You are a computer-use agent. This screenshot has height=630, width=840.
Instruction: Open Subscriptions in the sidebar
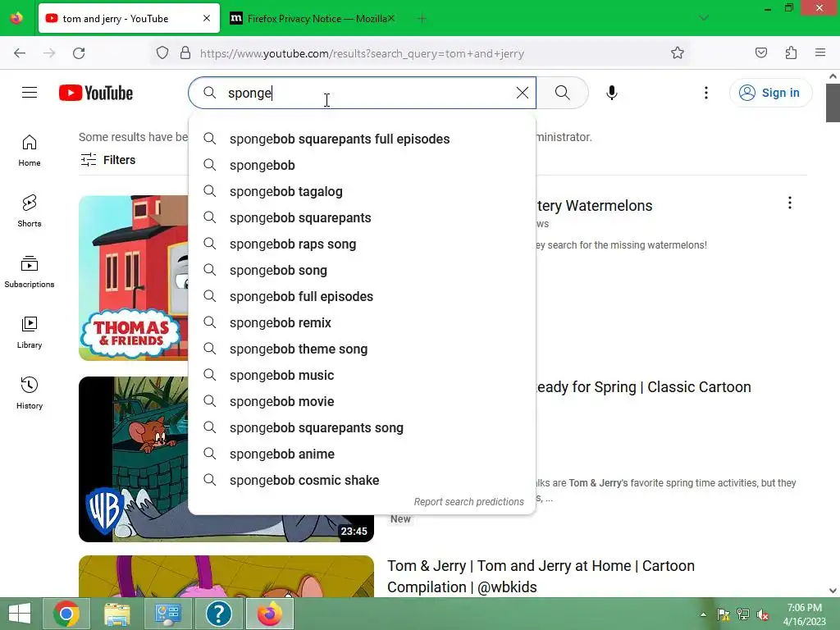point(30,272)
